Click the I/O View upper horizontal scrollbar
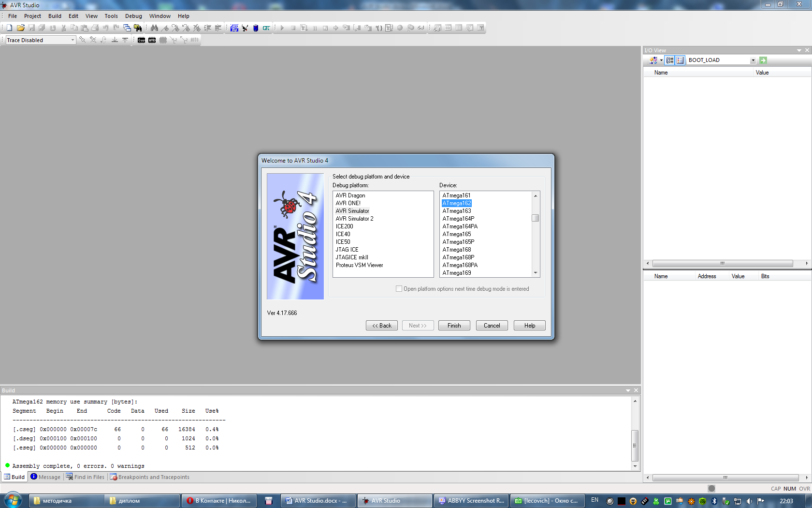 point(723,264)
